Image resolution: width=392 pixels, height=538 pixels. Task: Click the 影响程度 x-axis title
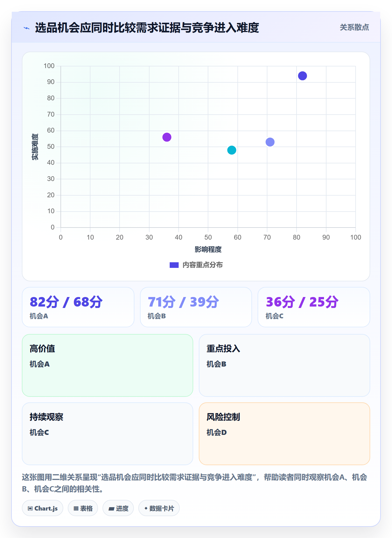click(208, 249)
